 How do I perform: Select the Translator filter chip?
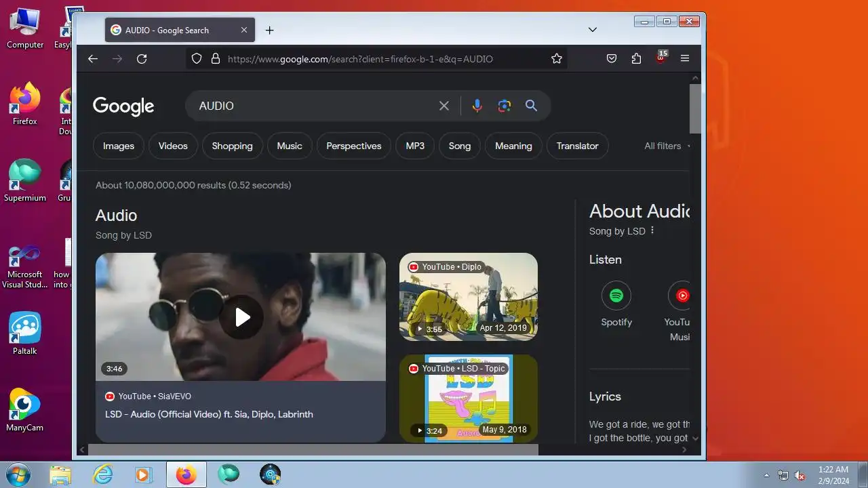click(578, 146)
